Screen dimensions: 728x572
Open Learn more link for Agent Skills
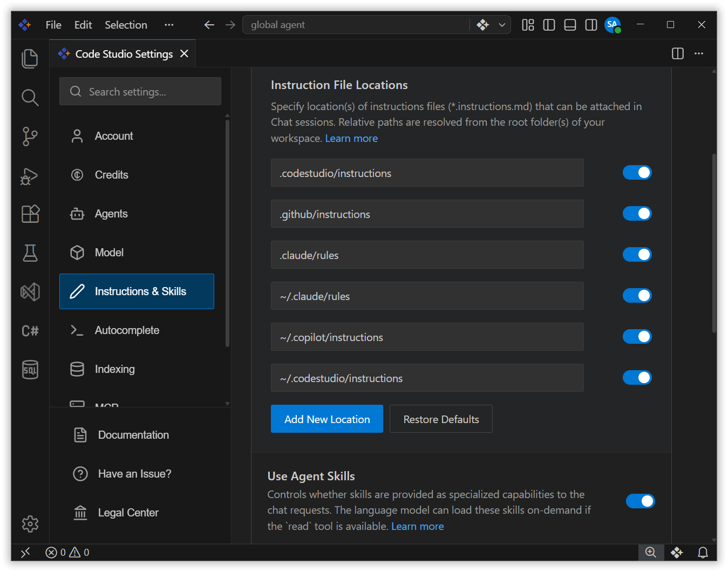(x=418, y=526)
